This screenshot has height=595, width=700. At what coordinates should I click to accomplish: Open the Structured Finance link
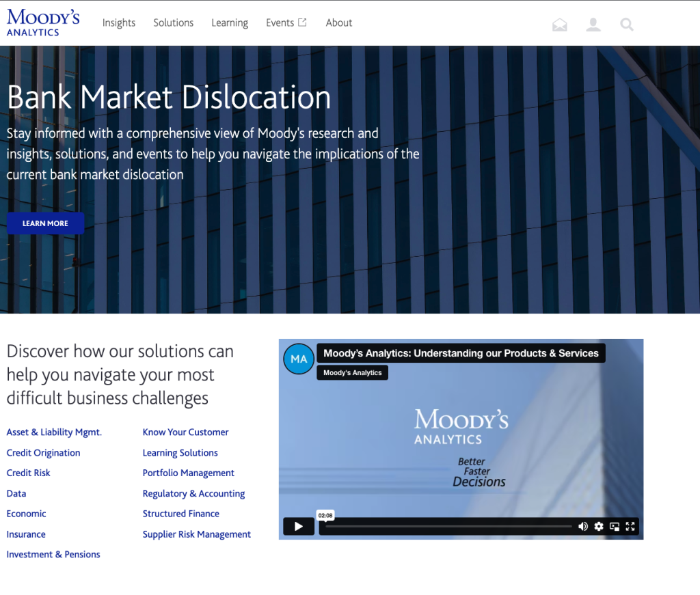180,514
